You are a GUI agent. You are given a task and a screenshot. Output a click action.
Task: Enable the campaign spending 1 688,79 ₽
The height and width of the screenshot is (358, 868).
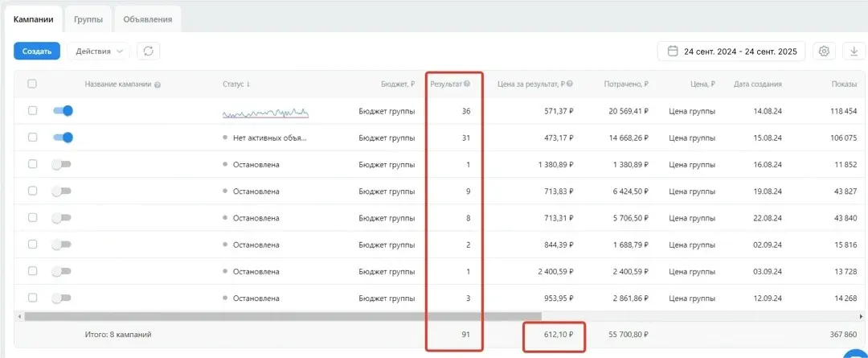61,245
